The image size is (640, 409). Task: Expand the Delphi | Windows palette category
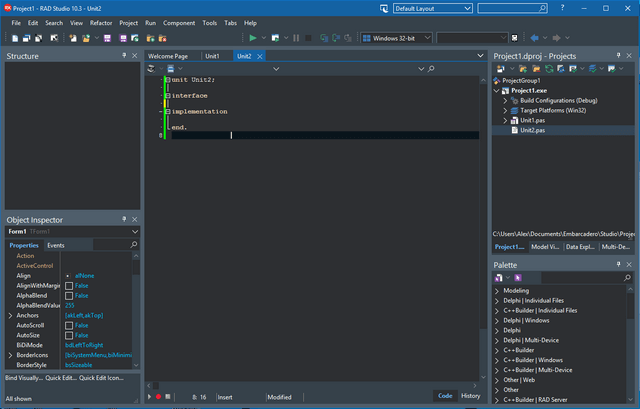coord(497,320)
